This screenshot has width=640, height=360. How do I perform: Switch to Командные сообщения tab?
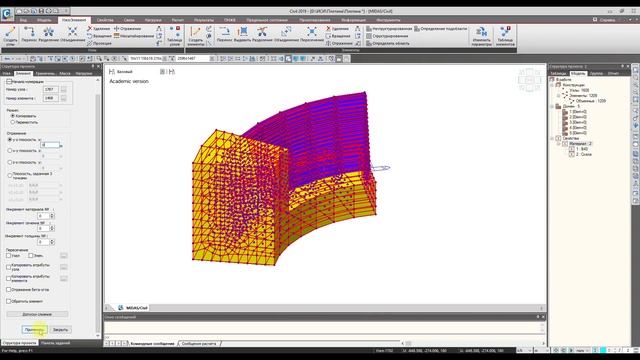point(152,344)
